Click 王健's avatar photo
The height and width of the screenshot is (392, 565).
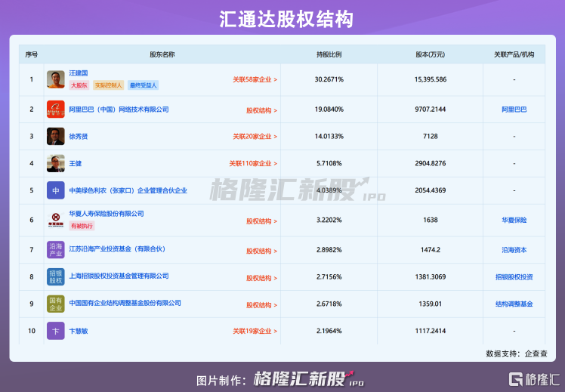click(x=55, y=163)
